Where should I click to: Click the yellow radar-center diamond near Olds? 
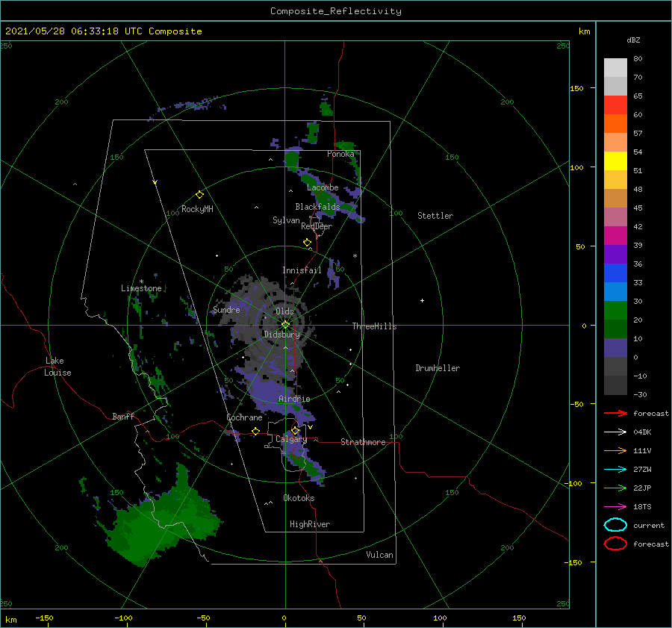pos(285,325)
